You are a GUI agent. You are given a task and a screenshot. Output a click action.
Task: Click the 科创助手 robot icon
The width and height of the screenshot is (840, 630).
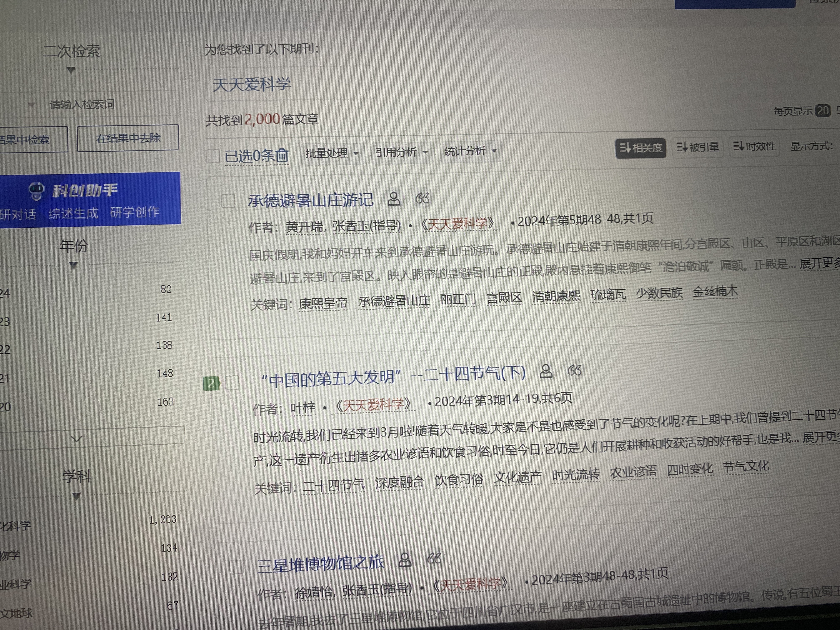(x=36, y=191)
